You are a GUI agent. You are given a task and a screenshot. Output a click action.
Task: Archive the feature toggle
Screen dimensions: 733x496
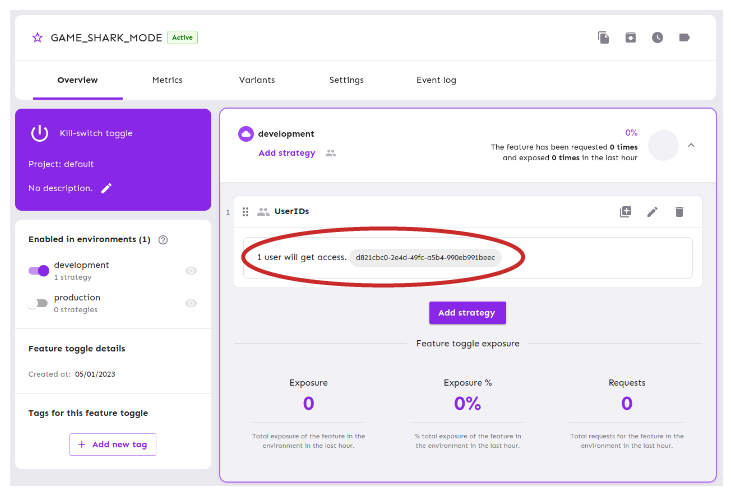631,37
